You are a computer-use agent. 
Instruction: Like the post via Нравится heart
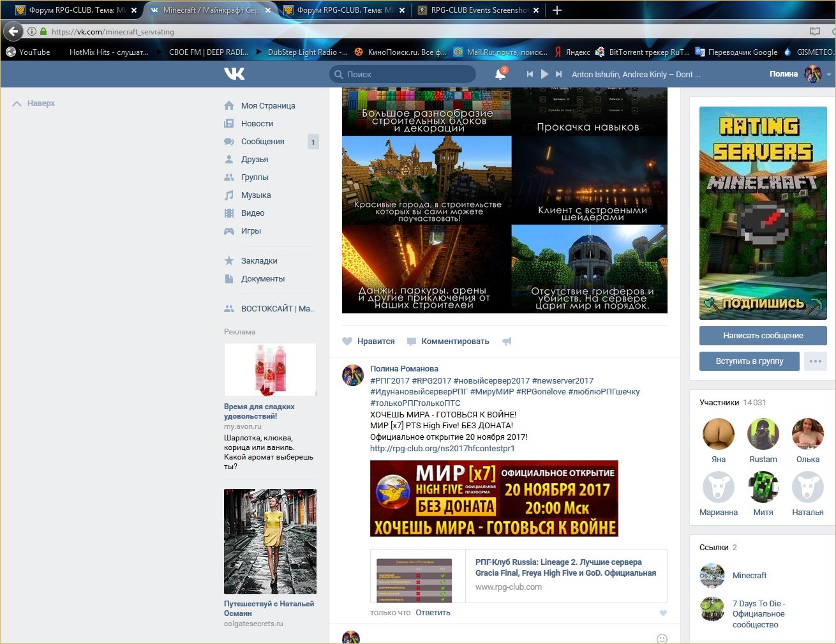coord(348,341)
